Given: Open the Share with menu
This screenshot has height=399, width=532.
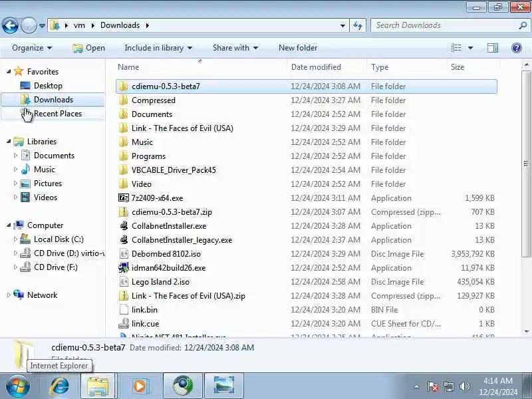Looking at the screenshot, I should (235, 48).
